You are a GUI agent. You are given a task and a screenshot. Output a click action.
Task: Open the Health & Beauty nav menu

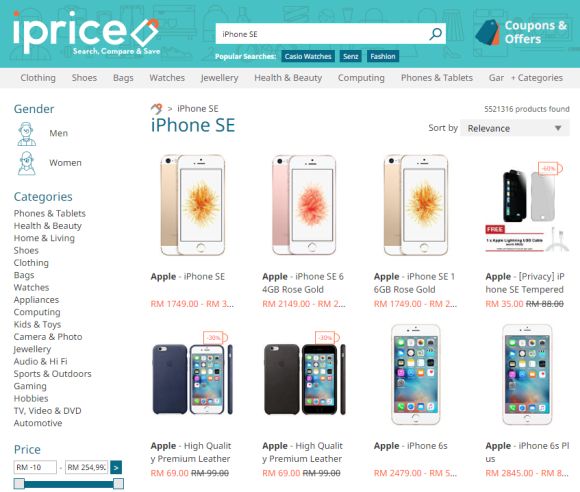coord(288,78)
